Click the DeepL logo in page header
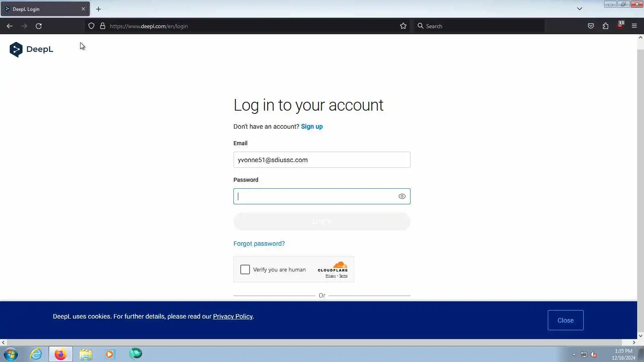Screen dimensions: 644x362 click(31, 49)
